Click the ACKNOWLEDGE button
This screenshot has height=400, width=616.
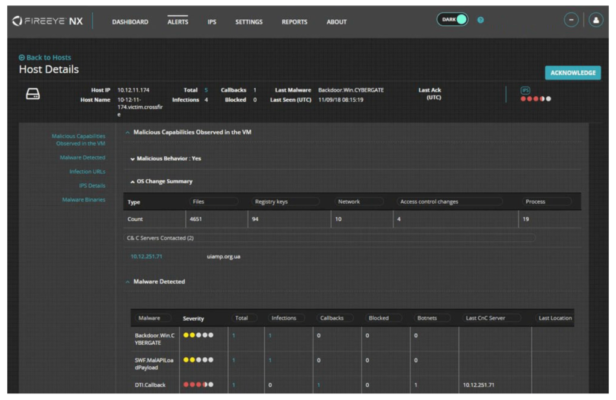tap(573, 73)
